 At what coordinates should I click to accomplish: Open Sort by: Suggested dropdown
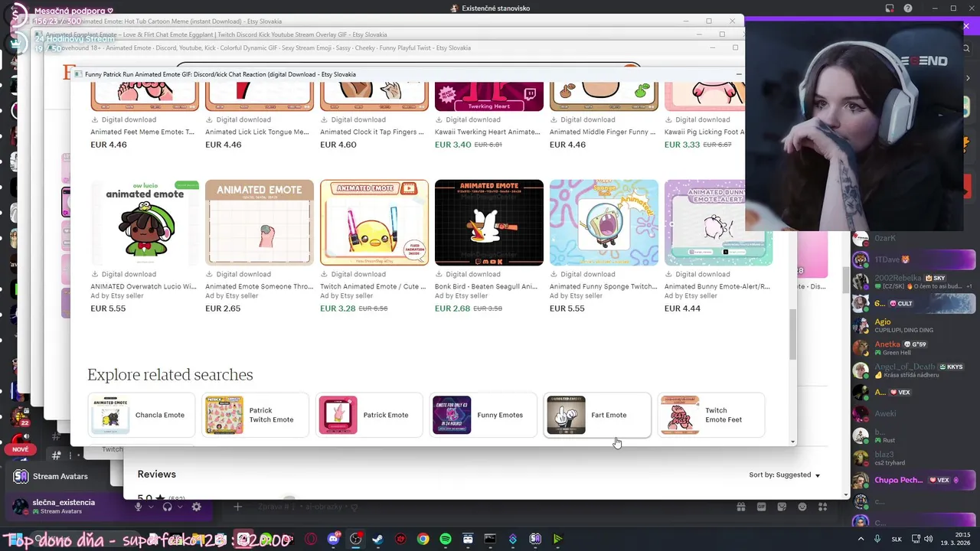[785, 475]
